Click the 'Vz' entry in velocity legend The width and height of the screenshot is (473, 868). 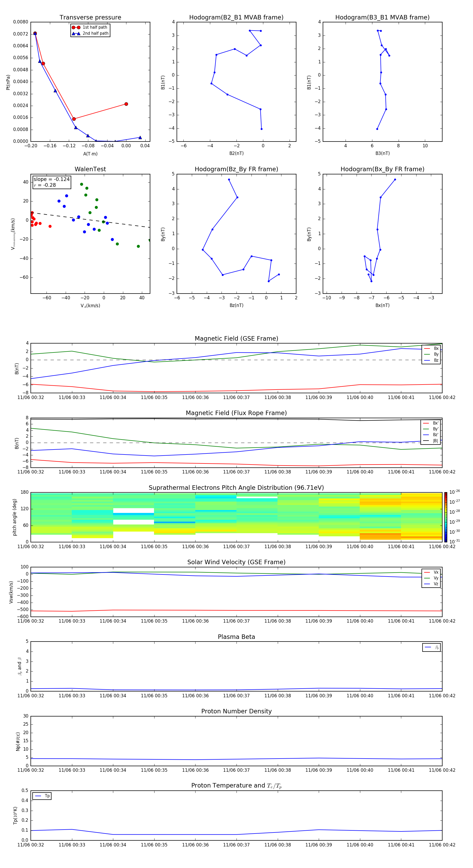[x=431, y=584]
